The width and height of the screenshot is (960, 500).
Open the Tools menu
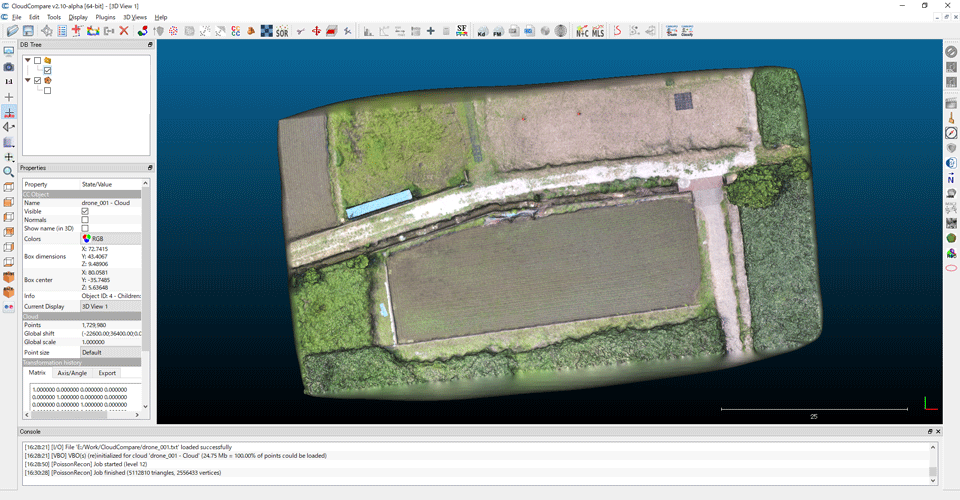coord(54,17)
